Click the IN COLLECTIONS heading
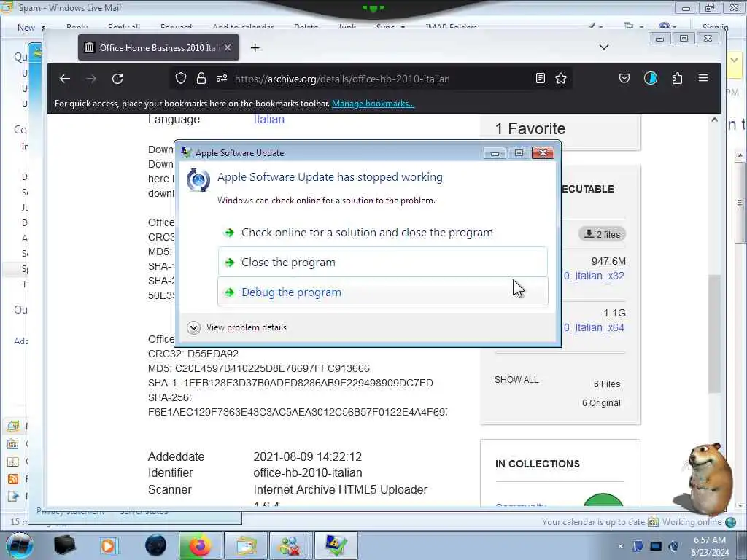 [538, 464]
